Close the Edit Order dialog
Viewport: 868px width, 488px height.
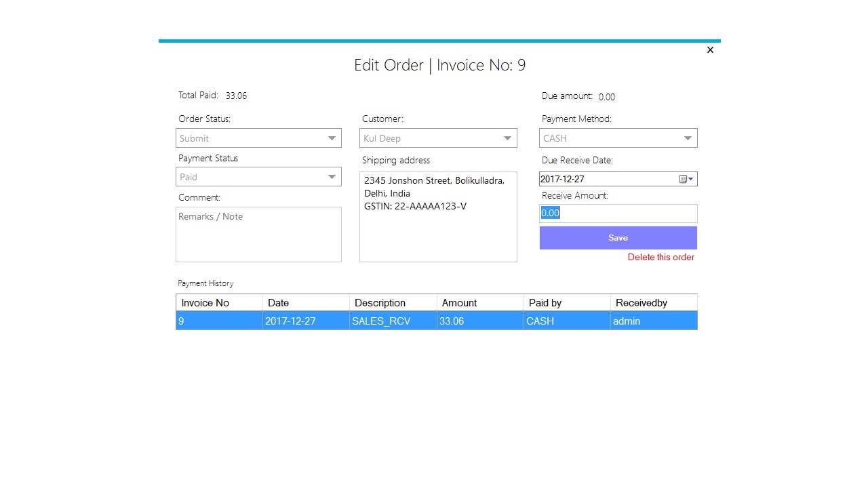pyautogui.click(x=710, y=49)
